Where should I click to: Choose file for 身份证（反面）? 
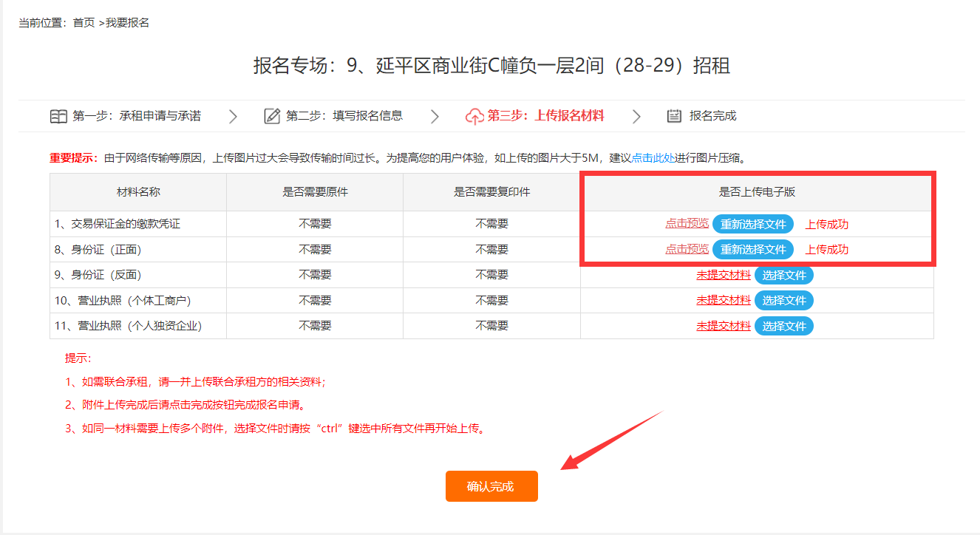coord(783,275)
